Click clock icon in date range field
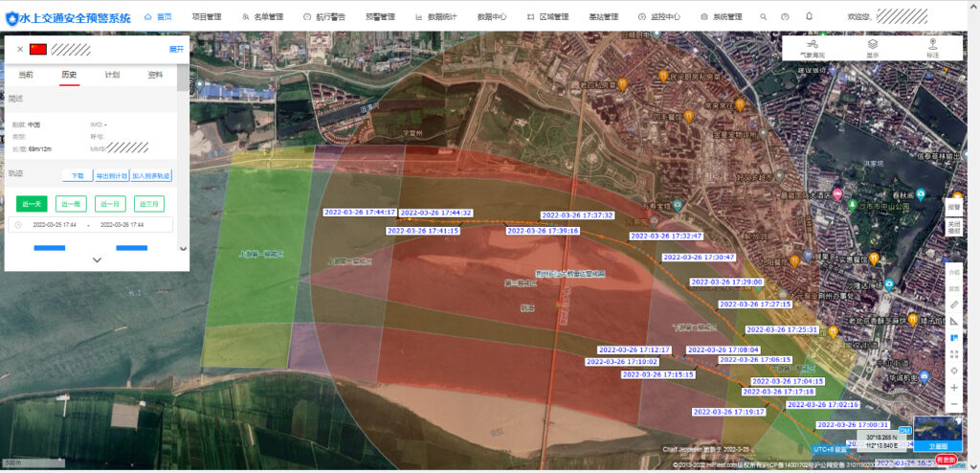This screenshot has width=980, height=473. [x=18, y=225]
